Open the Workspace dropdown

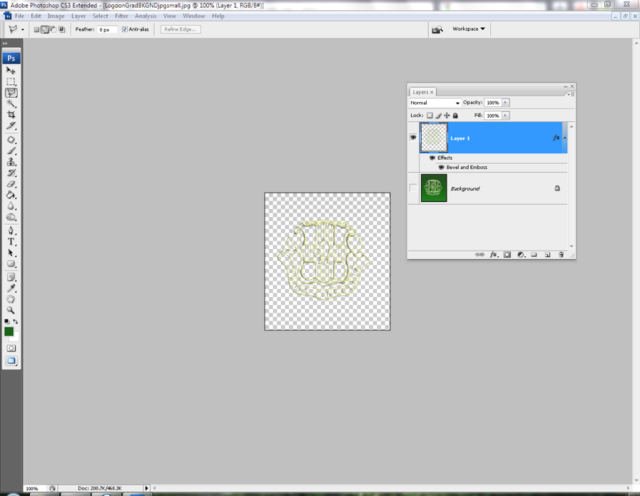pos(469,29)
